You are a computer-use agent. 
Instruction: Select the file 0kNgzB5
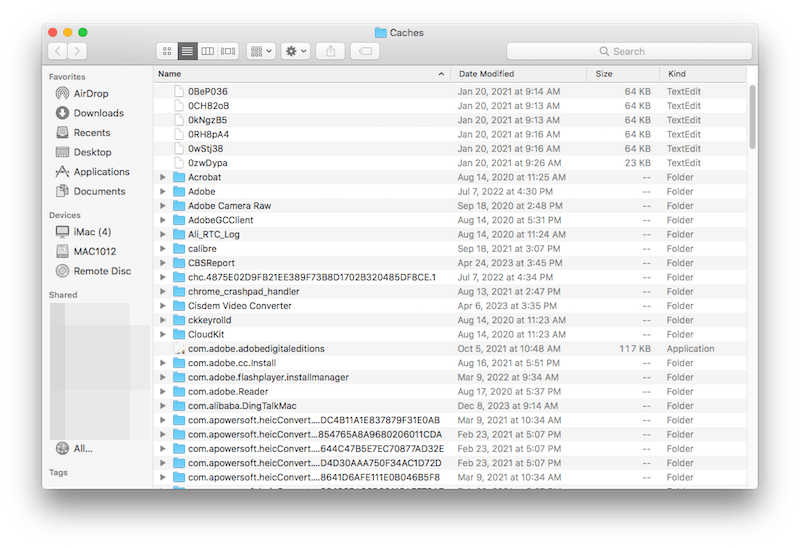tap(449, 120)
